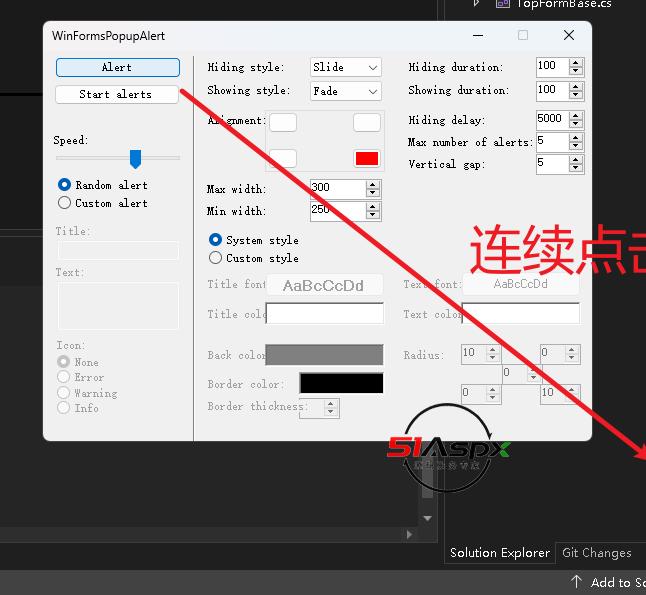Open the Hiding style dropdown
646x595 pixels.
[x=346, y=67]
